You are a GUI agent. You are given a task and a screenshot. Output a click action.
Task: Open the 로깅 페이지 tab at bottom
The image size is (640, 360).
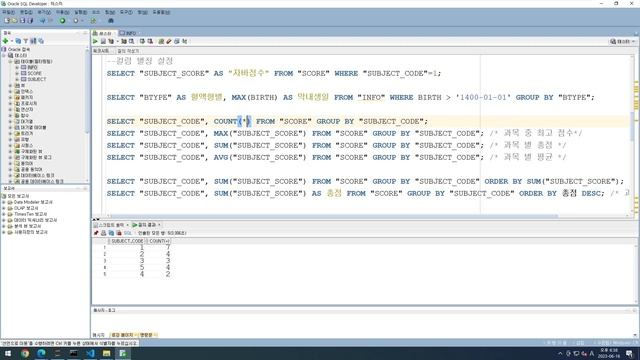[122, 335]
